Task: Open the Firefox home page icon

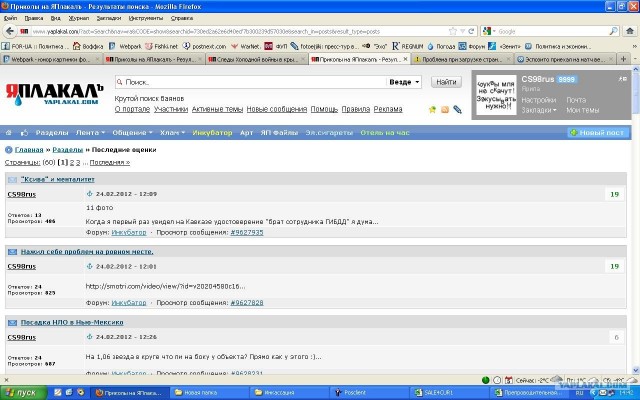Action: [x=629, y=31]
